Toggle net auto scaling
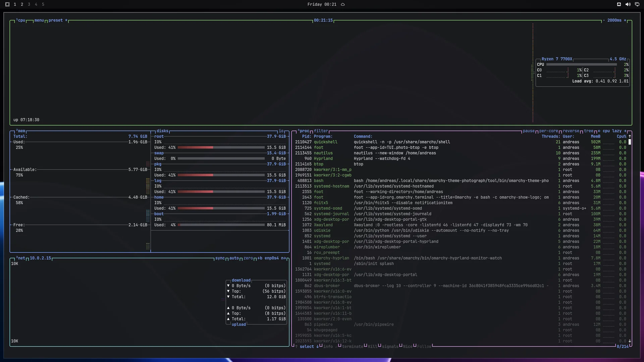The image size is (644, 362). tap(234, 258)
